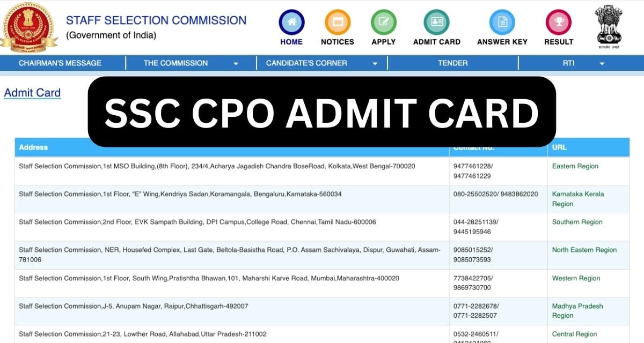Click the Staff Selection Commission title text
Image resolution: width=644 pixels, height=343 pixels.
tap(156, 20)
